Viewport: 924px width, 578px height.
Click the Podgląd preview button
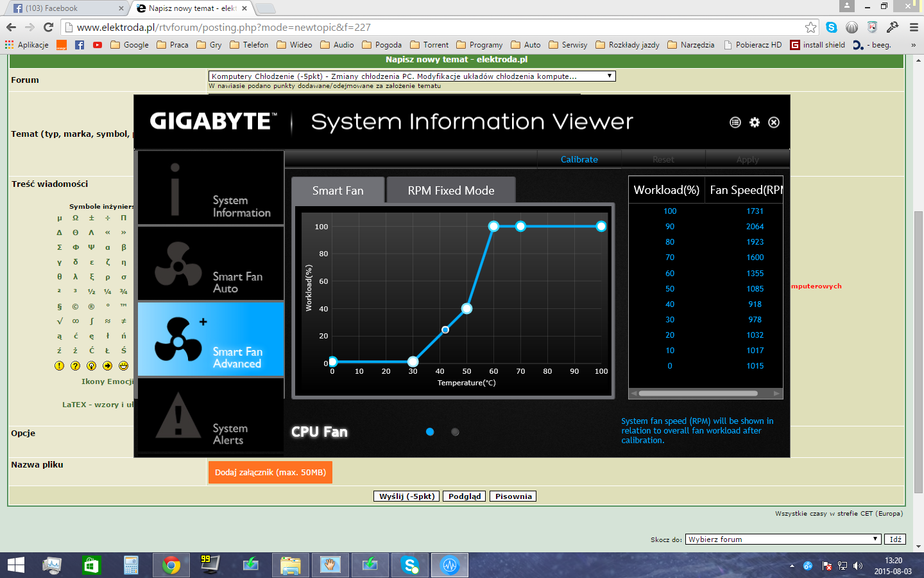(465, 496)
